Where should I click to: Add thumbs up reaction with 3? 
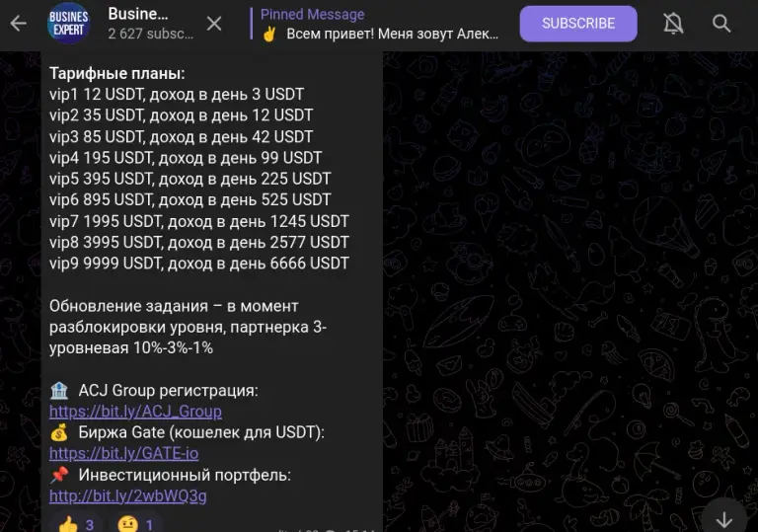point(76,523)
